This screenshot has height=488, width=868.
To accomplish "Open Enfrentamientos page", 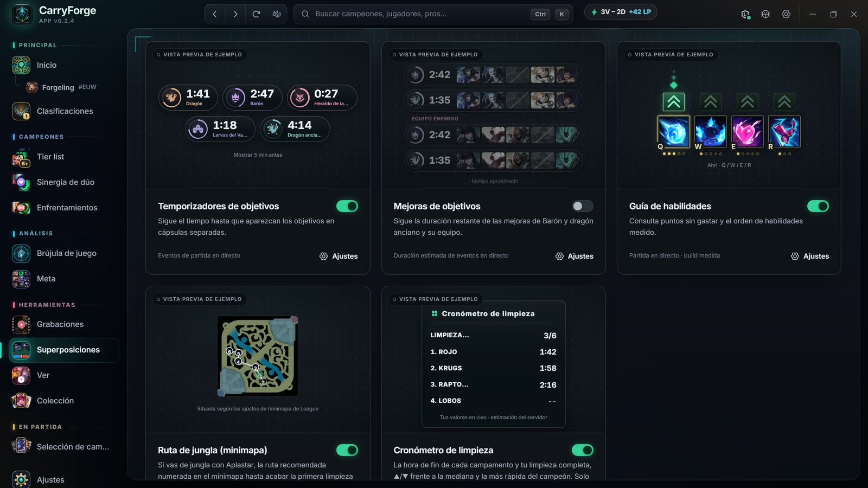I will tap(64, 208).
